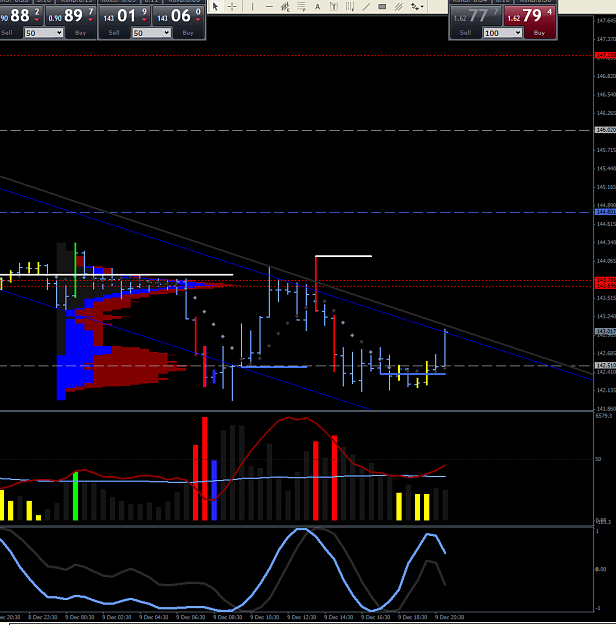Click the blue 144.801 price level label

click(x=605, y=212)
